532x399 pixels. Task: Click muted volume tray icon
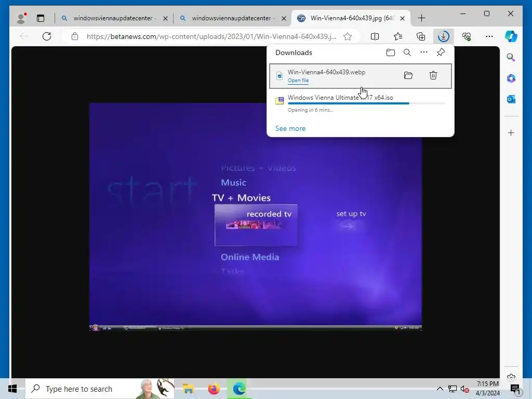tap(465, 389)
